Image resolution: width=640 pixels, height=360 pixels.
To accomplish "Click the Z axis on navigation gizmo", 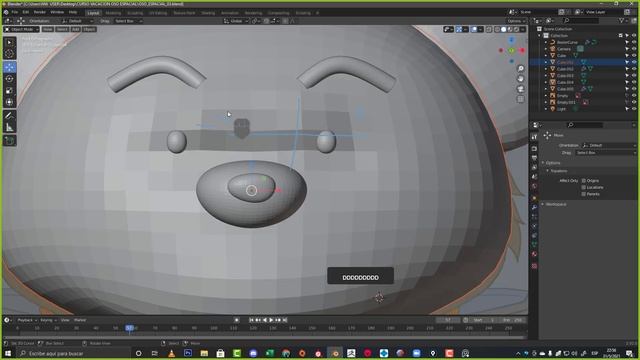I will click(x=511, y=40).
